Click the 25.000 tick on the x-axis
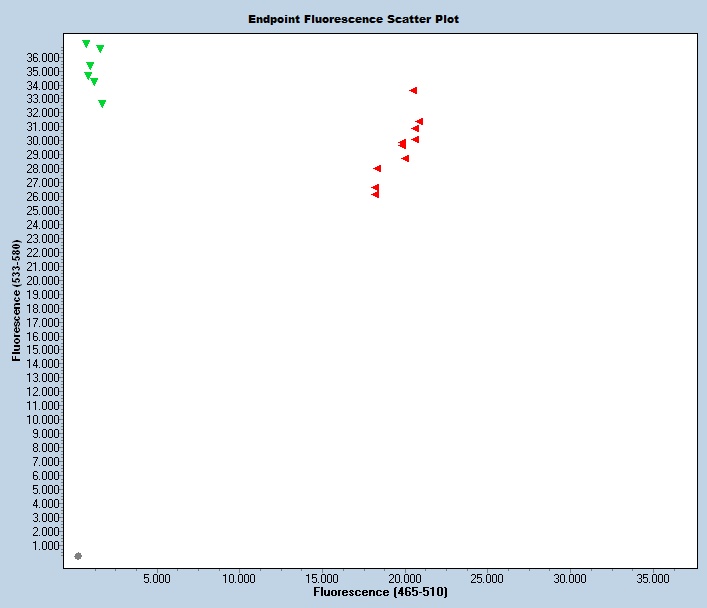 pyautogui.click(x=487, y=579)
